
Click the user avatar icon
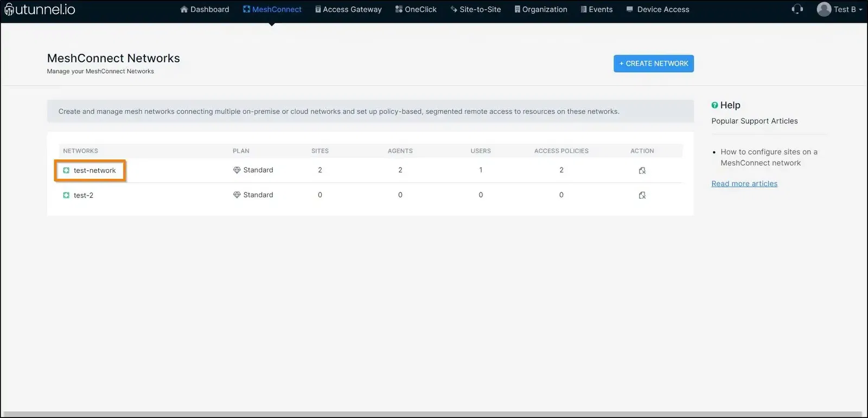click(824, 9)
